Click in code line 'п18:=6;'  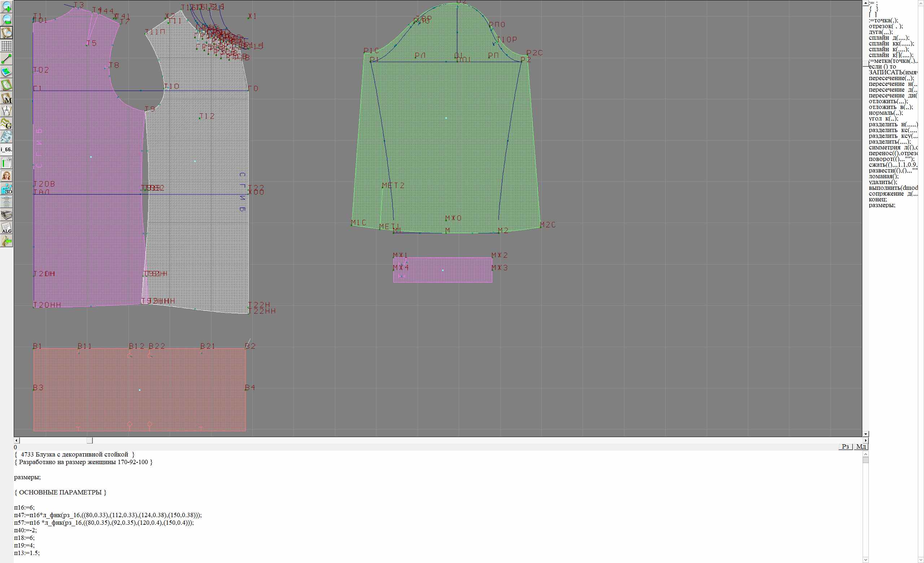(x=25, y=538)
